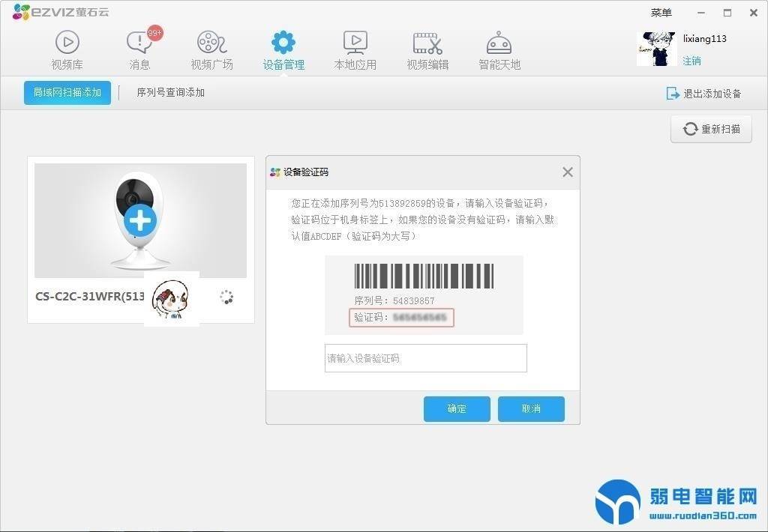Confirm with the 确定 button
768x532 pixels.
click(x=457, y=409)
